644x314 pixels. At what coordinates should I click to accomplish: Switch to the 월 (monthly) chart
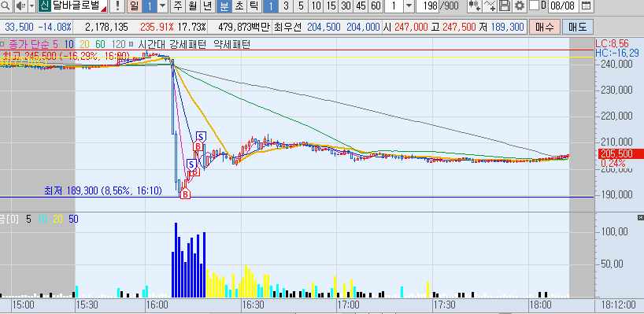tap(193, 6)
